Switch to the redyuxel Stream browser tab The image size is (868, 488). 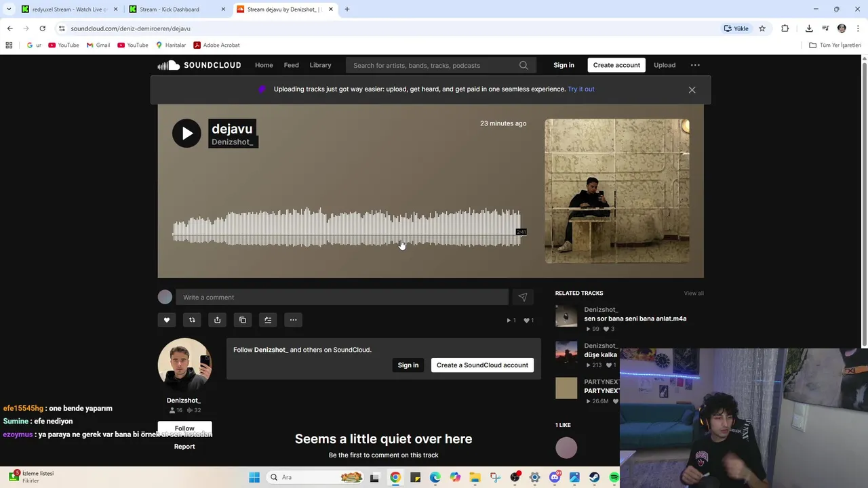click(x=69, y=9)
